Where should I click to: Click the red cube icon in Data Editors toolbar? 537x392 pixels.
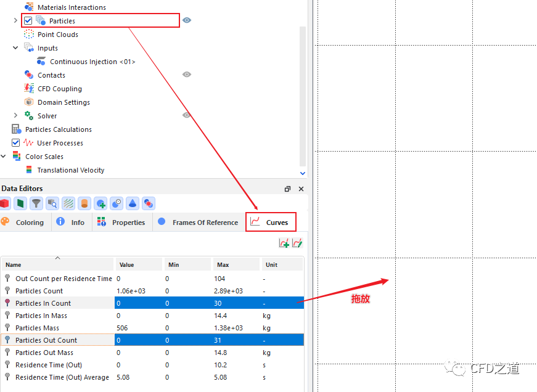tap(6, 203)
